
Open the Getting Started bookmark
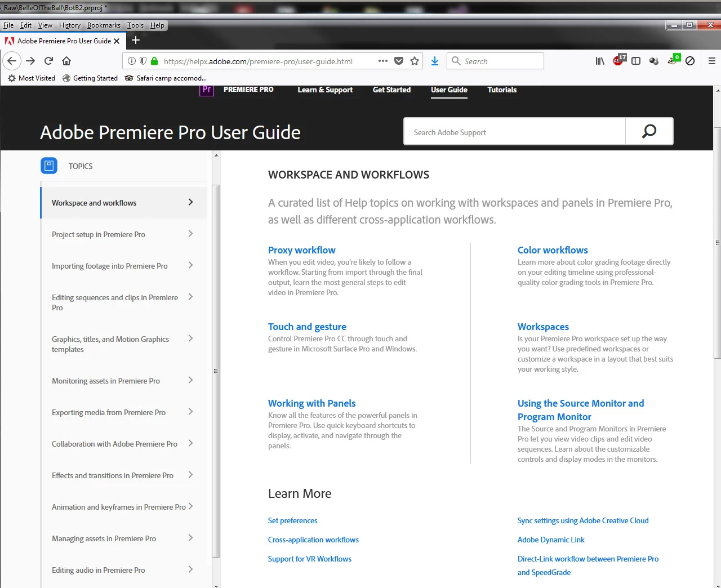[x=90, y=78]
